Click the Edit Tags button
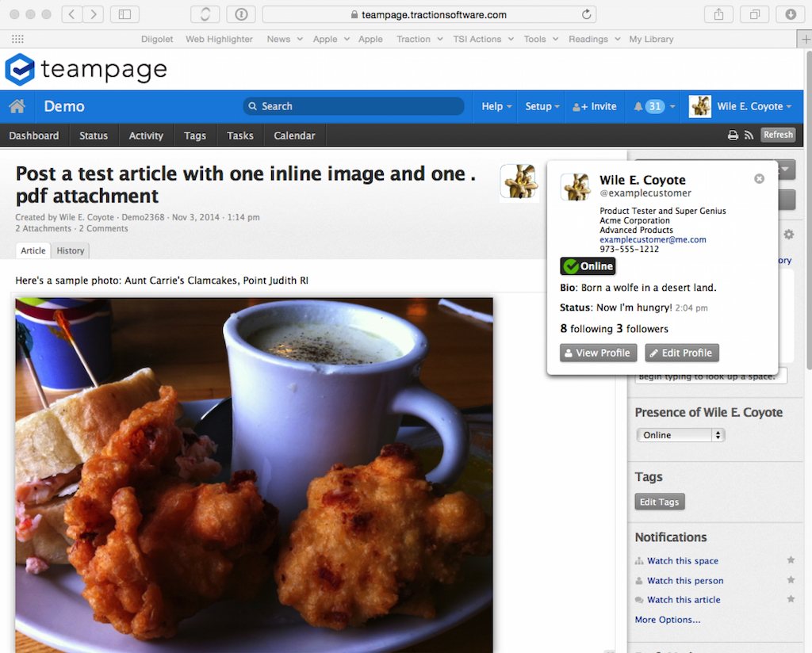Viewport: 812px width, 653px height. (x=659, y=502)
